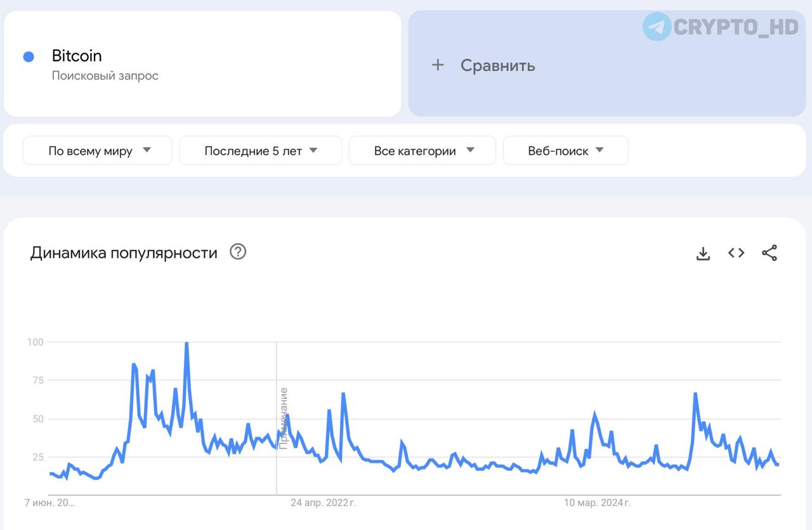Select the Bitcoin search term card
This screenshot has width=812, height=530.
pos(202,63)
